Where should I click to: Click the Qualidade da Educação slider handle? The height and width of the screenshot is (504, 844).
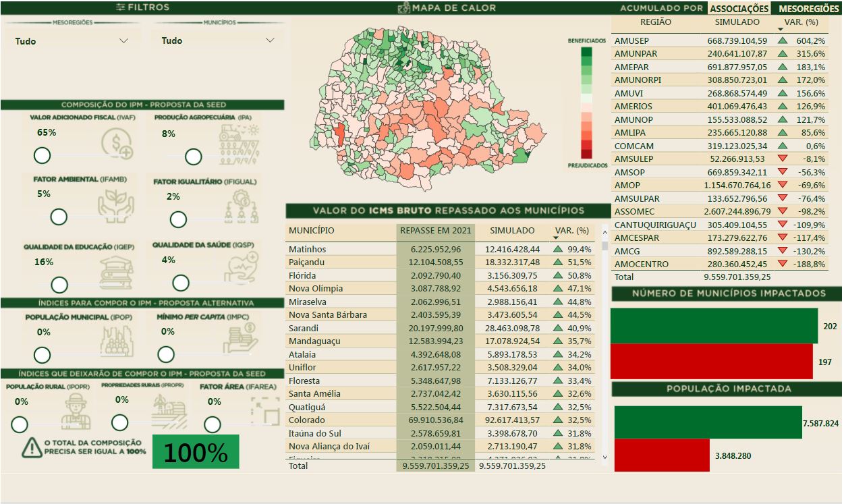[59, 285]
